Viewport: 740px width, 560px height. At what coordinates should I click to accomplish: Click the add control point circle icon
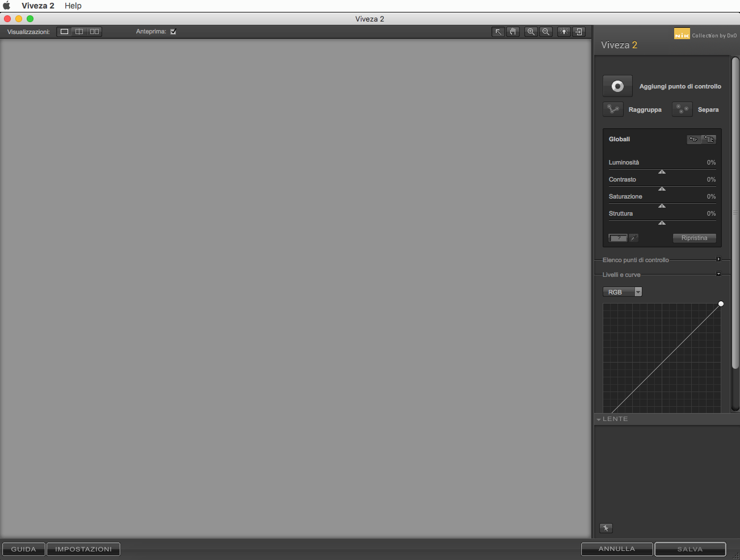point(617,86)
